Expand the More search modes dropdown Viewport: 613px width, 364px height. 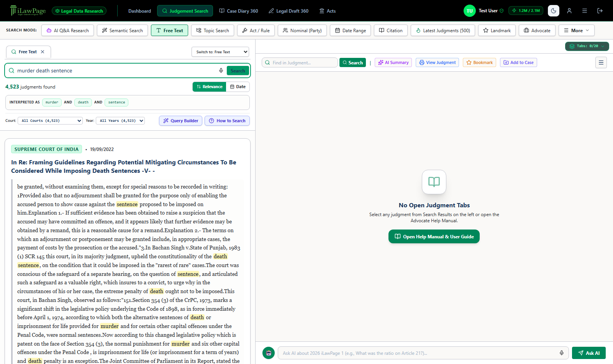coord(577,30)
